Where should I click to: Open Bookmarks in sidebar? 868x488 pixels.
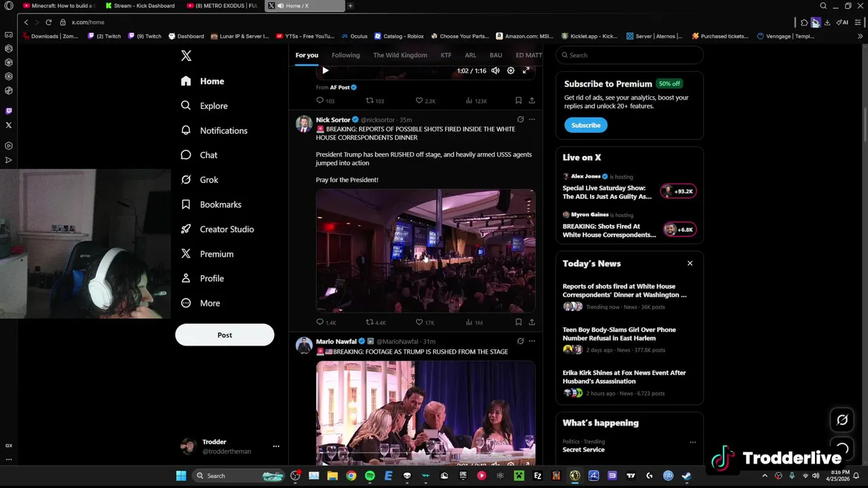pos(211,205)
